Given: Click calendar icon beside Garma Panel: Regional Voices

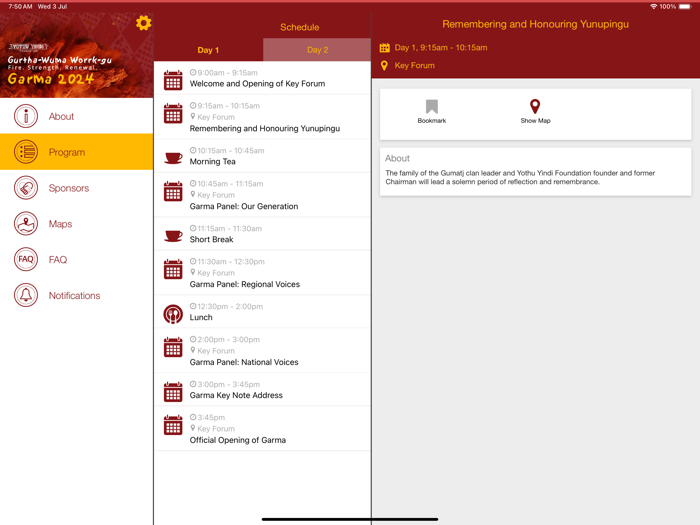Looking at the screenshot, I should pos(173,269).
